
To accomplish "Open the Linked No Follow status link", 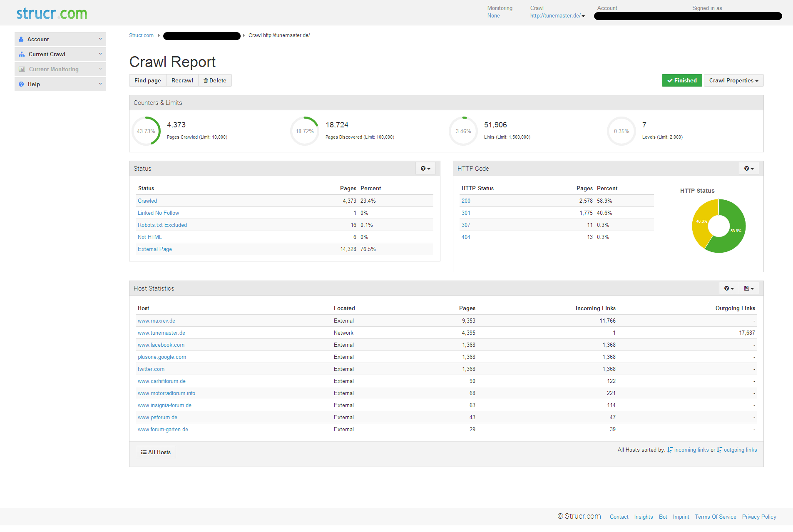I will pyautogui.click(x=158, y=213).
